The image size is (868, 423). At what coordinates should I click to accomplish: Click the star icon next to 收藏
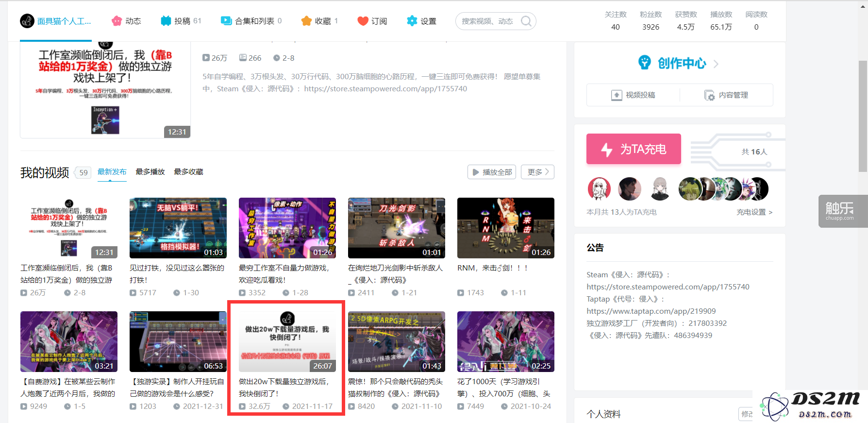coord(306,21)
